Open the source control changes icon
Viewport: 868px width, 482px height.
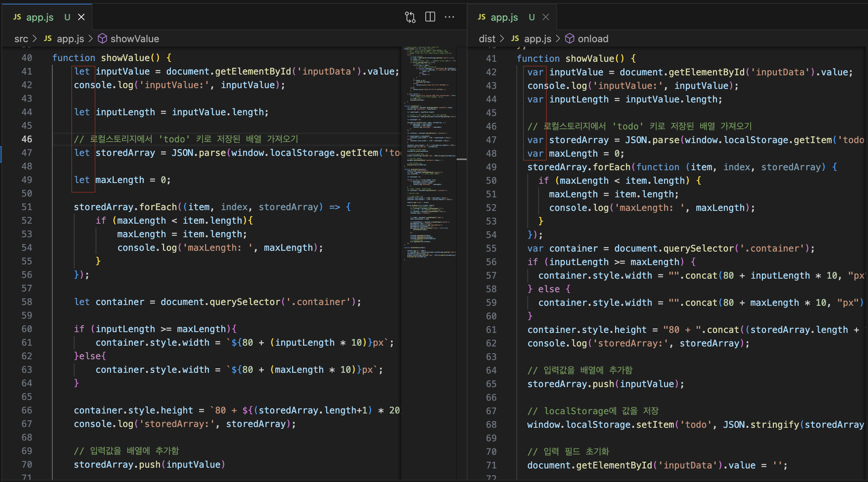coord(410,17)
